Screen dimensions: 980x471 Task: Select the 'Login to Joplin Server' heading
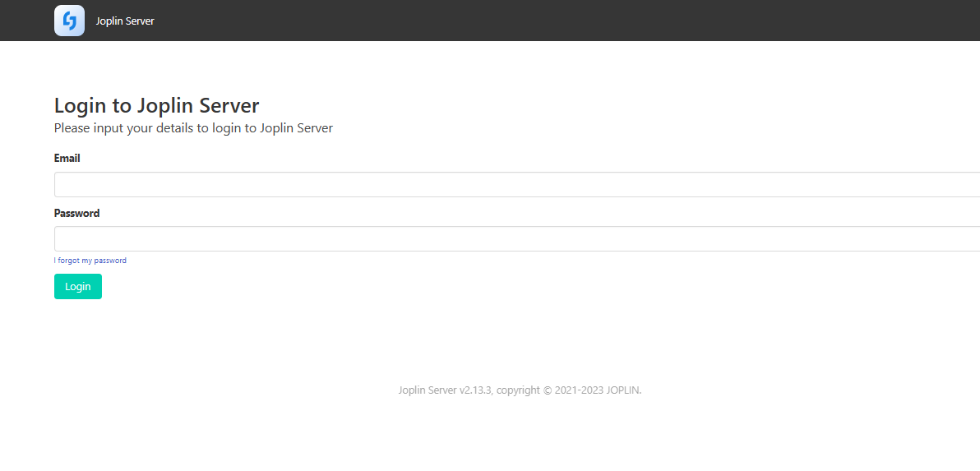click(157, 105)
